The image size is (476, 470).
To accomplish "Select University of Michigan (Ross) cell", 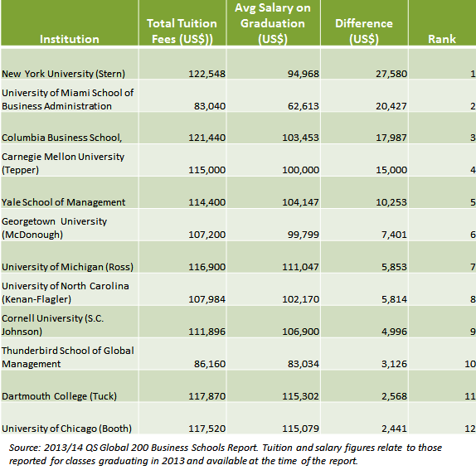I will point(70,257).
